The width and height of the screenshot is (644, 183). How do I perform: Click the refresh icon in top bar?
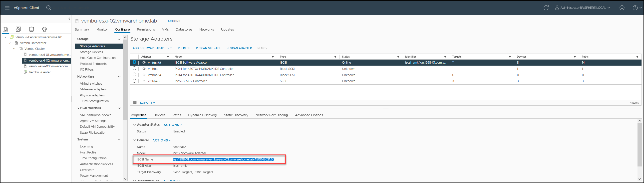point(546,8)
